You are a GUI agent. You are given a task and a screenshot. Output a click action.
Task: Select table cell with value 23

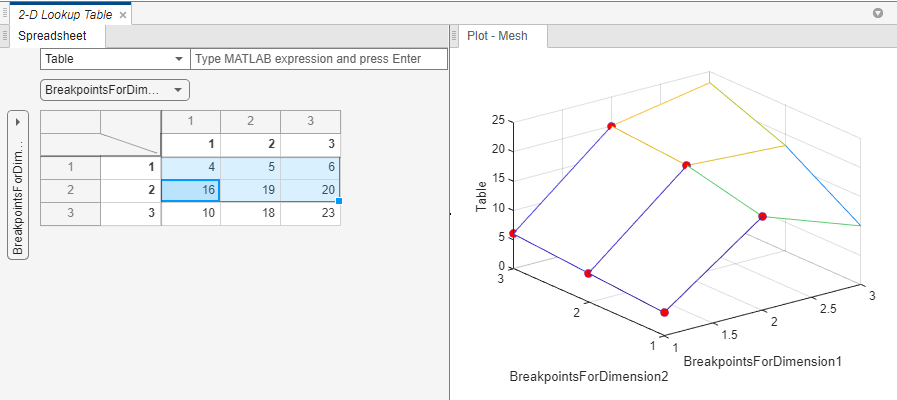pyautogui.click(x=310, y=213)
